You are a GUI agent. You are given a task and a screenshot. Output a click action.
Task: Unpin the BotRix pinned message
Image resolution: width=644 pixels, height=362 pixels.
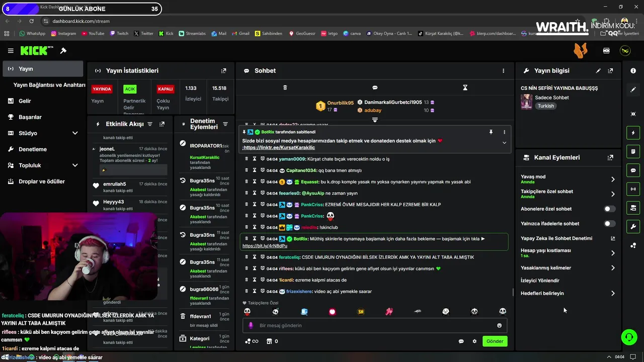click(491, 132)
